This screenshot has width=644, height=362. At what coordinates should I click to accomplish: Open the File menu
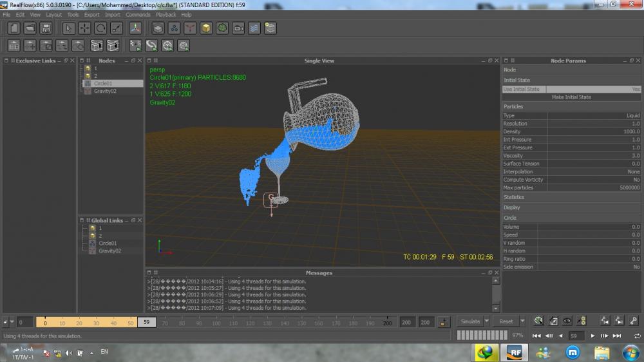coord(6,15)
